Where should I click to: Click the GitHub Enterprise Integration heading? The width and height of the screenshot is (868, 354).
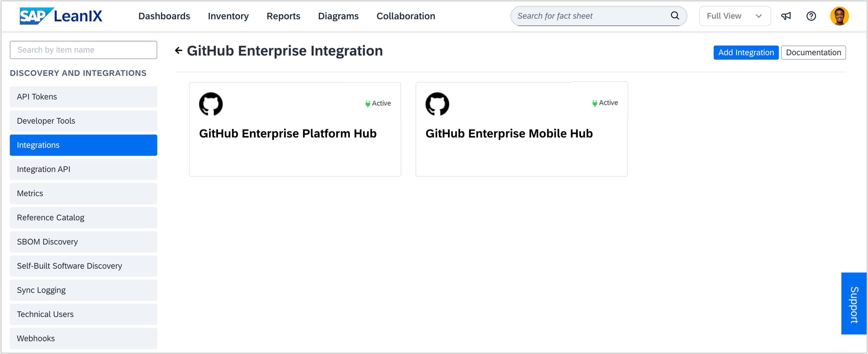click(285, 51)
